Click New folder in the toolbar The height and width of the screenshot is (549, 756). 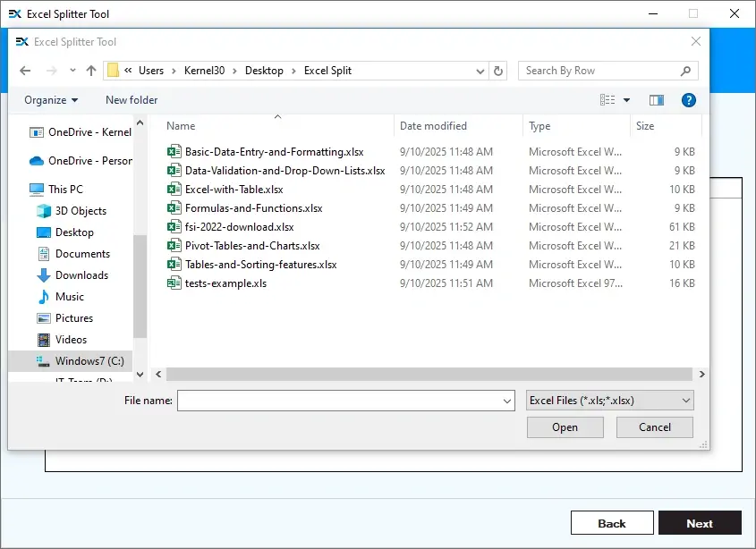click(132, 100)
